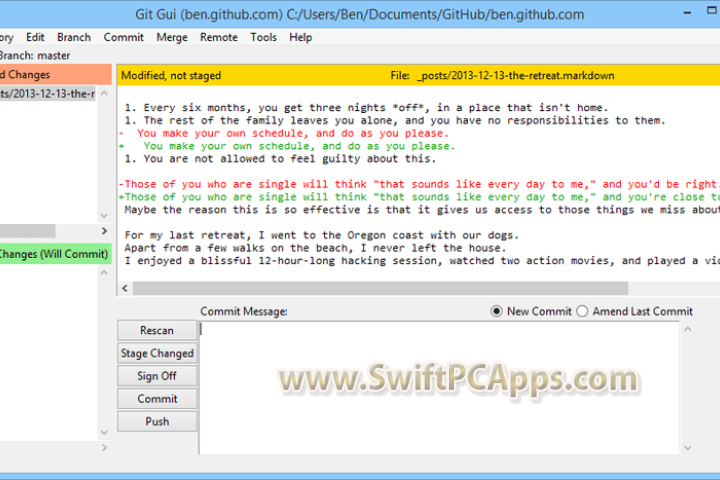Viewport: 720px width, 480px height.
Task: Click the green line containing "and you're close"
Action: tap(419, 197)
